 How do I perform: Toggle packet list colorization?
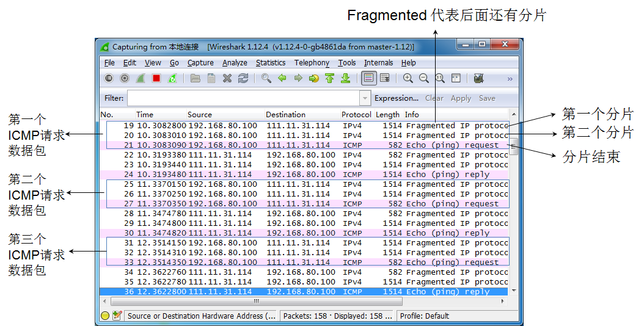pos(369,78)
